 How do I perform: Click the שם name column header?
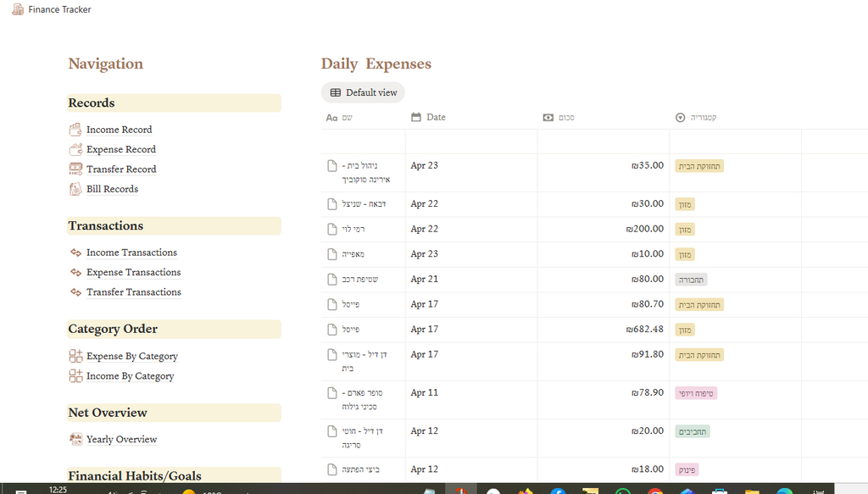tap(363, 117)
